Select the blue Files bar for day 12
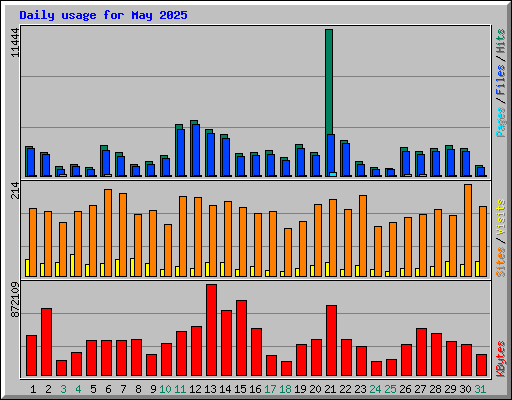Image resolution: width=512 pixels, height=400 pixels. pyautogui.click(x=196, y=150)
